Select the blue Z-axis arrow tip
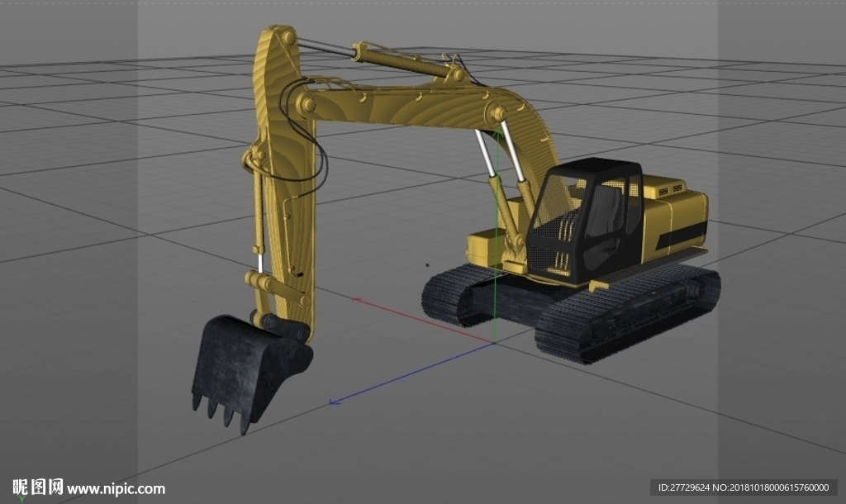The image size is (846, 504). tap(335, 402)
